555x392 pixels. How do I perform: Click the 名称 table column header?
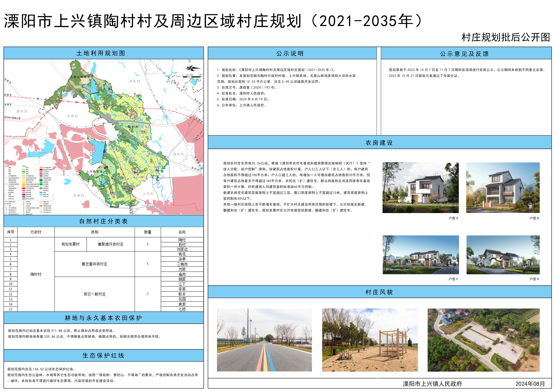tap(182, 232)
